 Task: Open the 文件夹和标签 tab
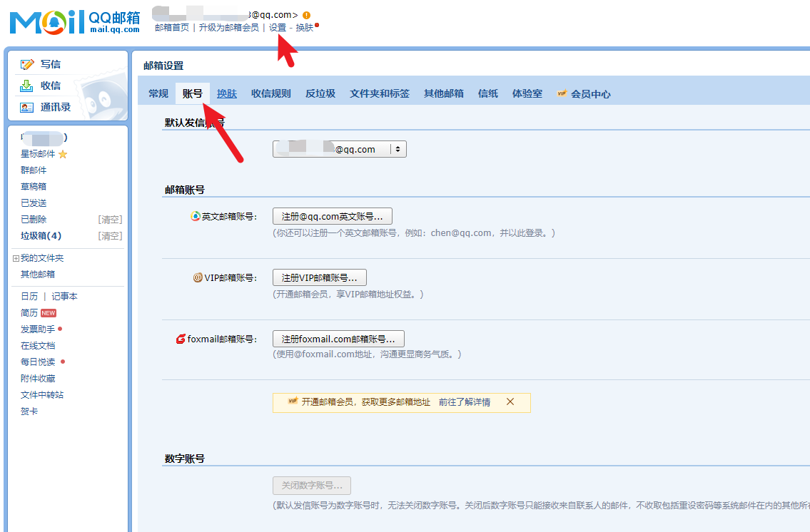[380, 93]
